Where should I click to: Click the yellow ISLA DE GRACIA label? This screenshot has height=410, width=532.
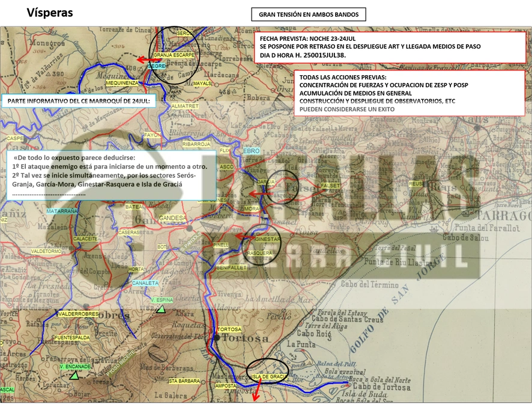pyautogui.click(x=270, y=377)
